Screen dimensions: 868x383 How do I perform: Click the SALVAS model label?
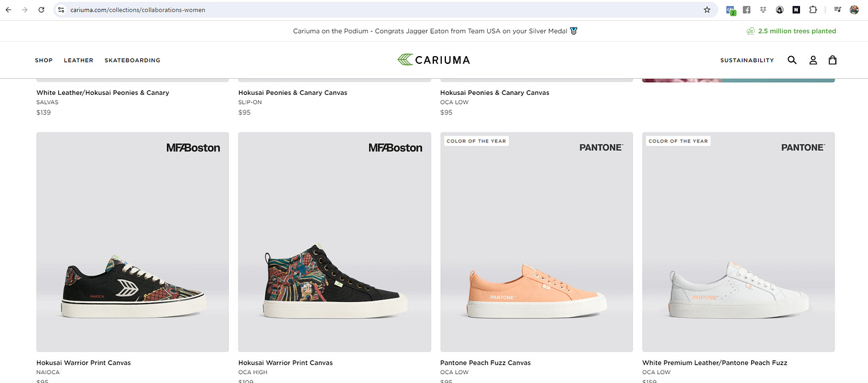click(x=47, y=102)
